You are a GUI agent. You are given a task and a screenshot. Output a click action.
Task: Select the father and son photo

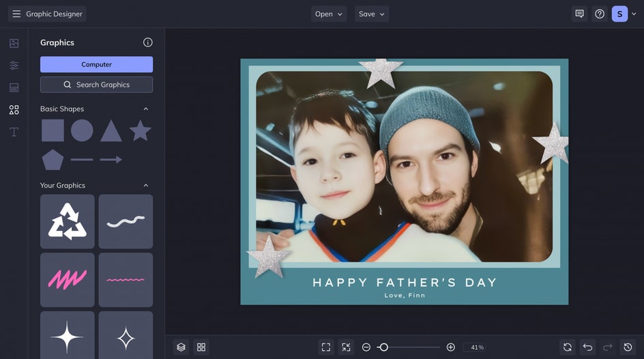(x=404, y=167)
